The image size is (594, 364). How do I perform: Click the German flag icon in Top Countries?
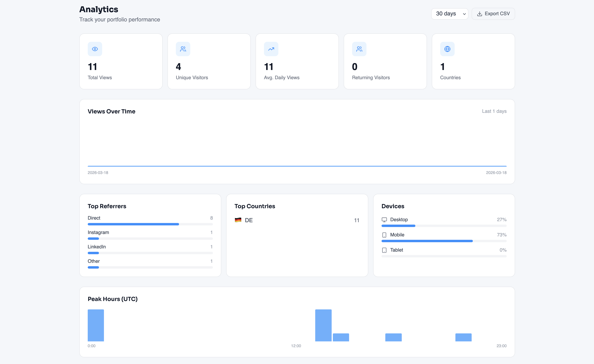point(238,220)
